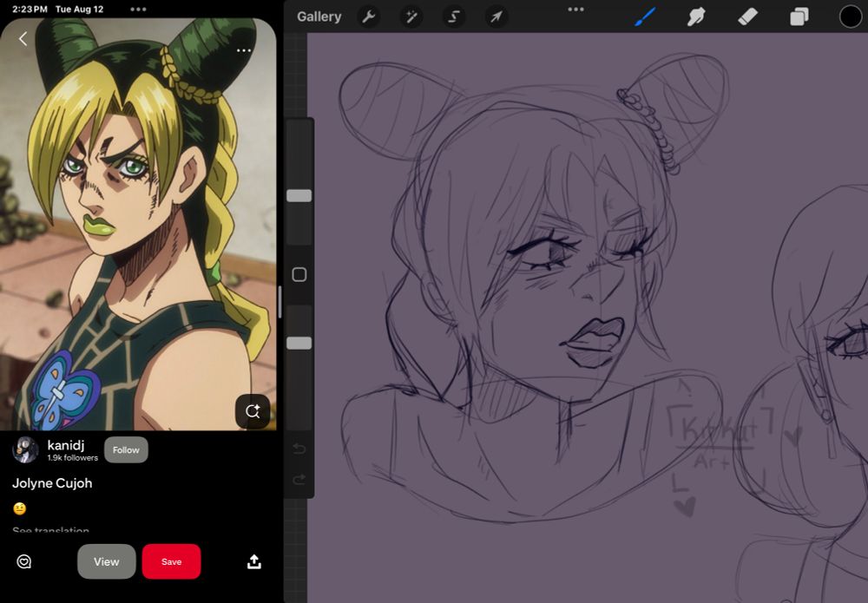Open the Adjustments magic wand menu
Image resolution: width=868 pixels, height=603 pixels.
click(411, 16)
